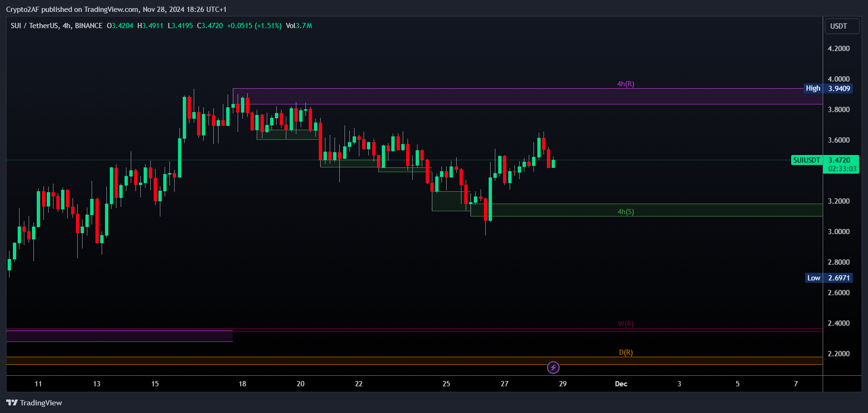Image resolution: width=868 pixels, height=413 pixels.
Task: Click the Low 2.6971 price label
Action: point(828,278)
